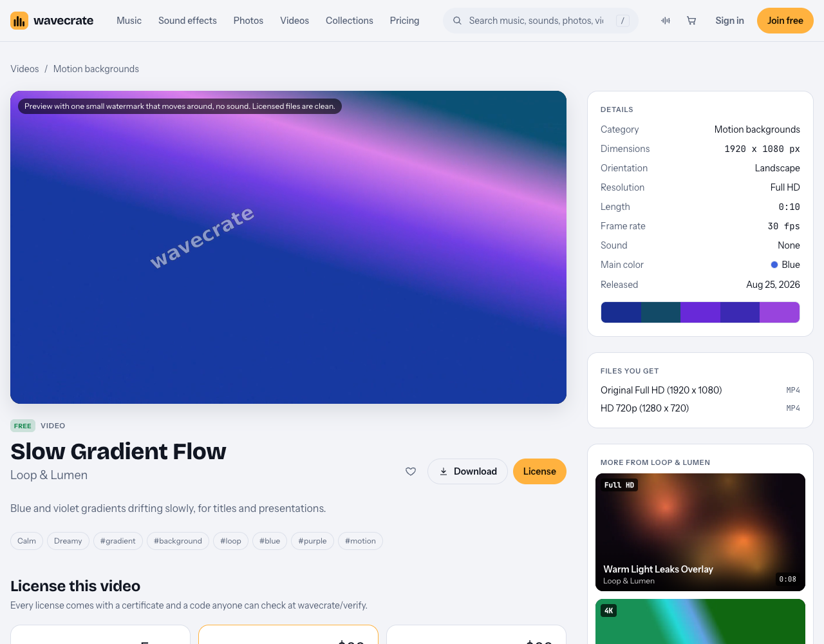Click the orange License button
The height and width of the screenshot is (644, 824).
click(x=539, y=471)
